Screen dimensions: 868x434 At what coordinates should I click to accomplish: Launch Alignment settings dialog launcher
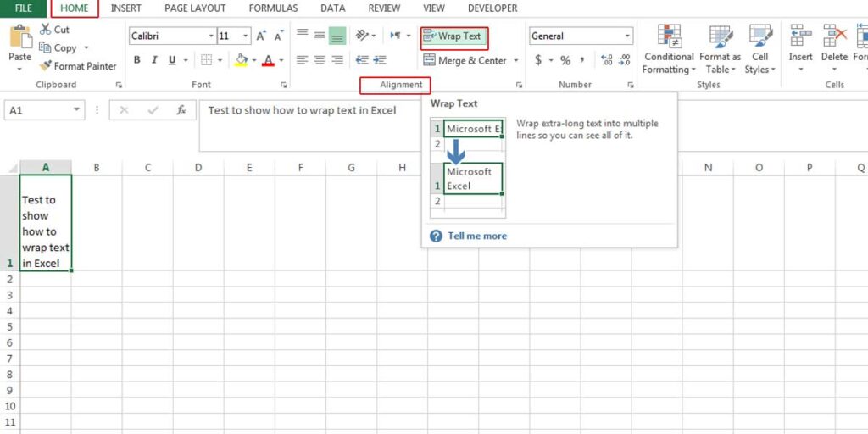(x=519, y=85)
